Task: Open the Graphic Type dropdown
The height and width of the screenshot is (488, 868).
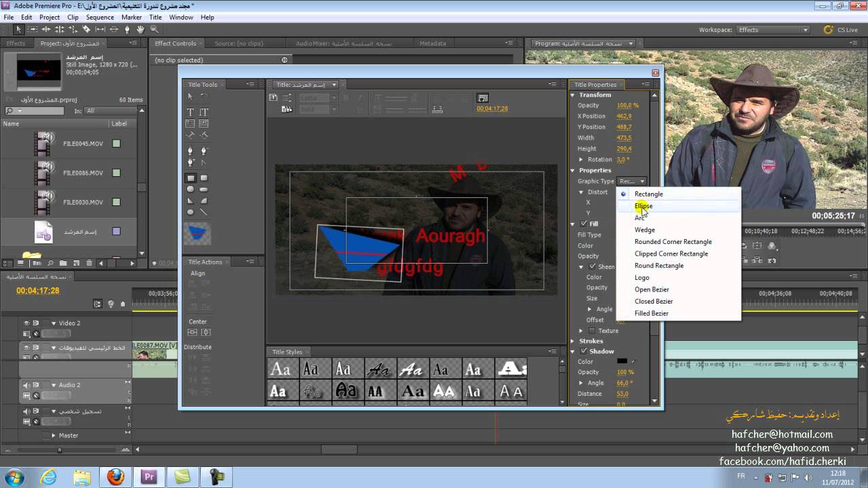Action: tap(631, 181)
